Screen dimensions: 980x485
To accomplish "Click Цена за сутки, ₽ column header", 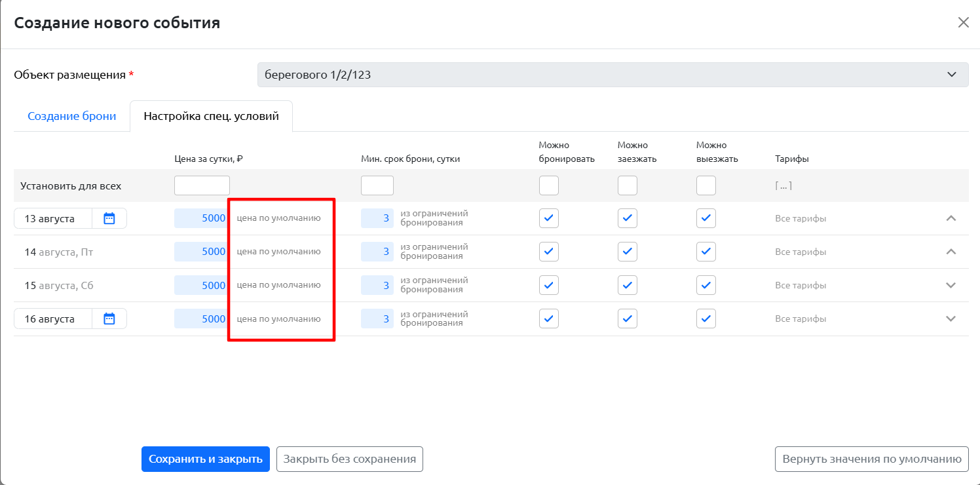I will pos(209,159).
